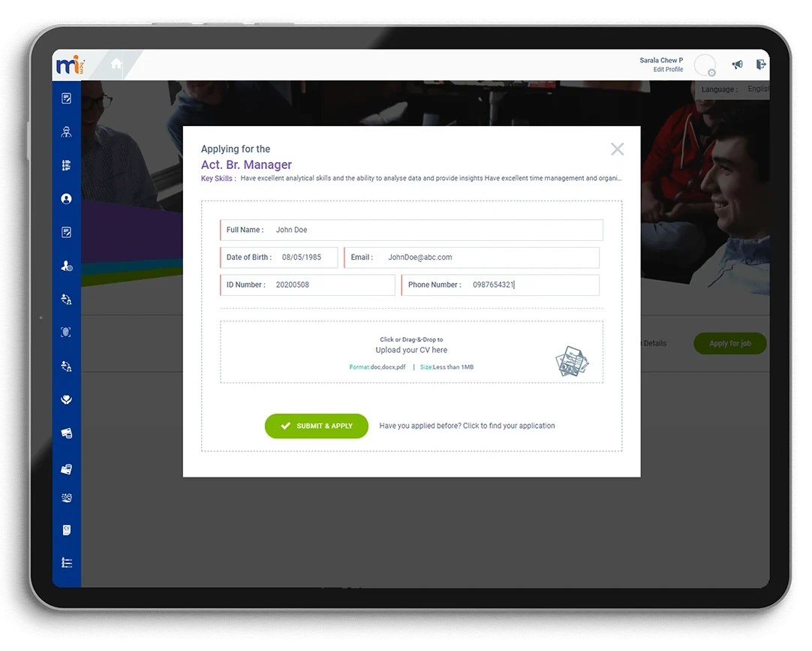Click the wallet icon in the sidebar
The image size is (812, 651).
tap(66, 432)
